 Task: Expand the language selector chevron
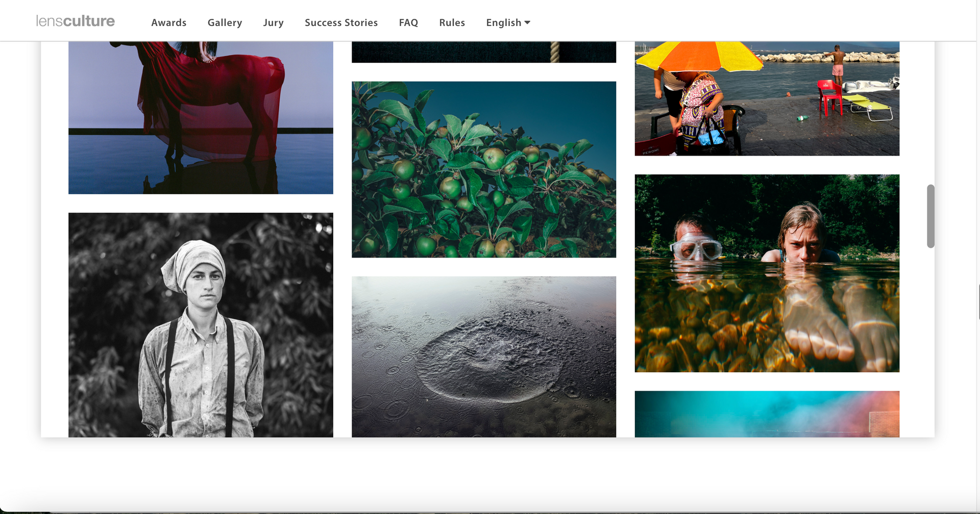tap(528, 23)
